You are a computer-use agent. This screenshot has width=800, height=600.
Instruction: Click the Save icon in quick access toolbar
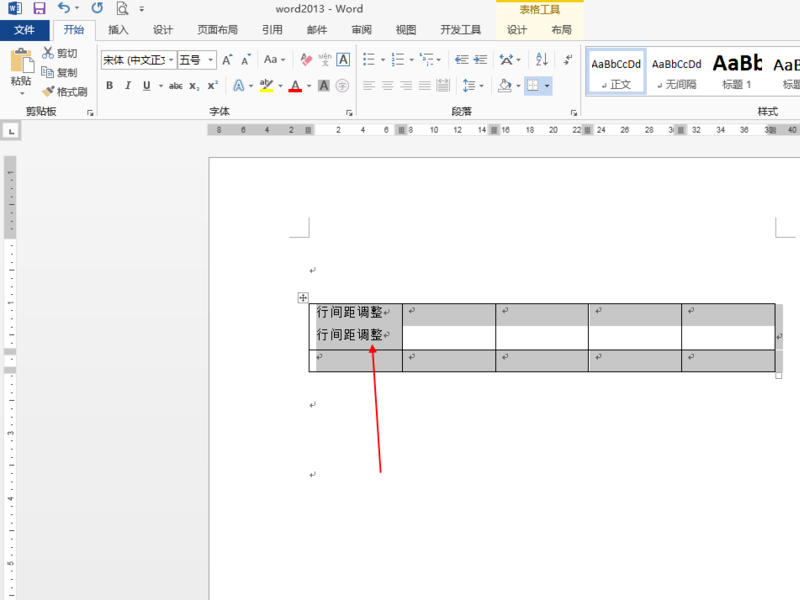tap(39, 8)
